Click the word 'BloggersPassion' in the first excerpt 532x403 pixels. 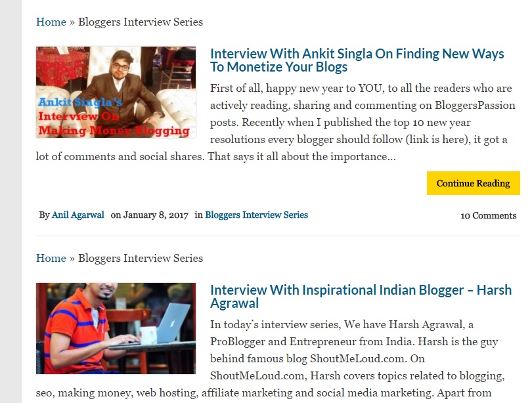point(475,105)
